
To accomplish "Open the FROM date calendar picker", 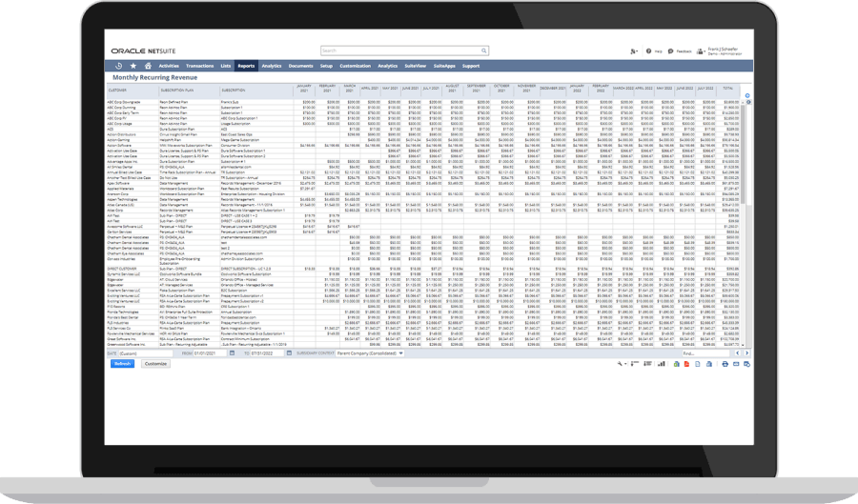I will tap(232, 353).
